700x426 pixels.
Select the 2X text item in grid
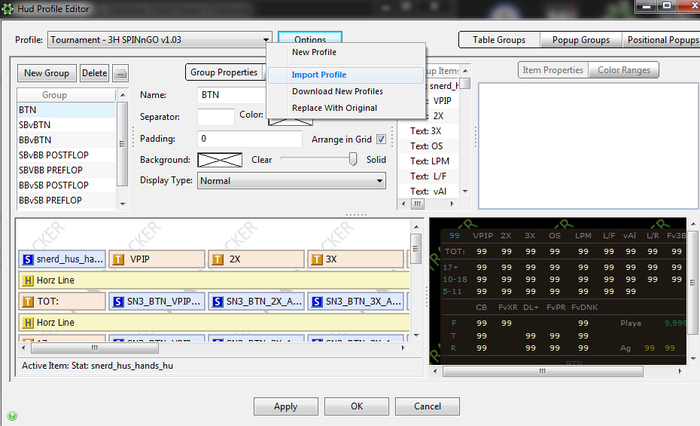click(256, 259)
